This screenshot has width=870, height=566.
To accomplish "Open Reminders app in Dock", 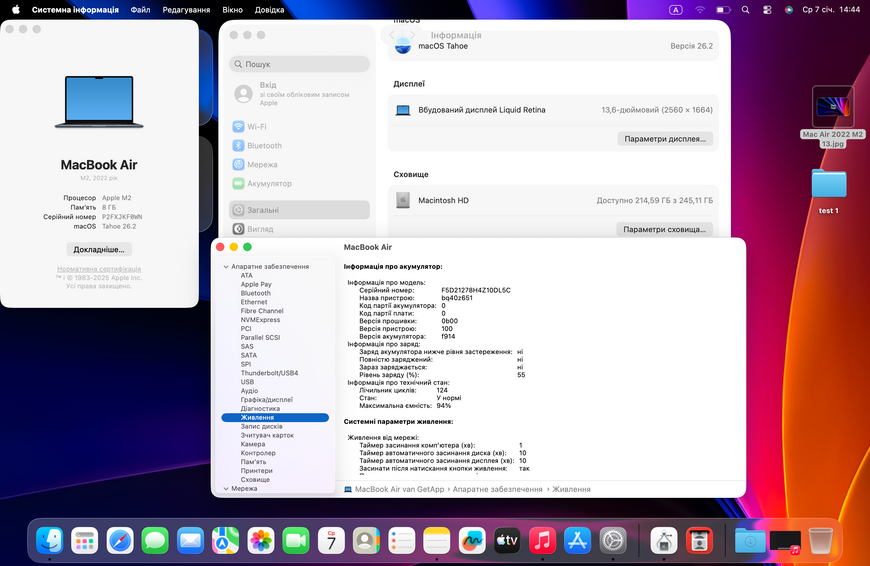I will (402, 540).
